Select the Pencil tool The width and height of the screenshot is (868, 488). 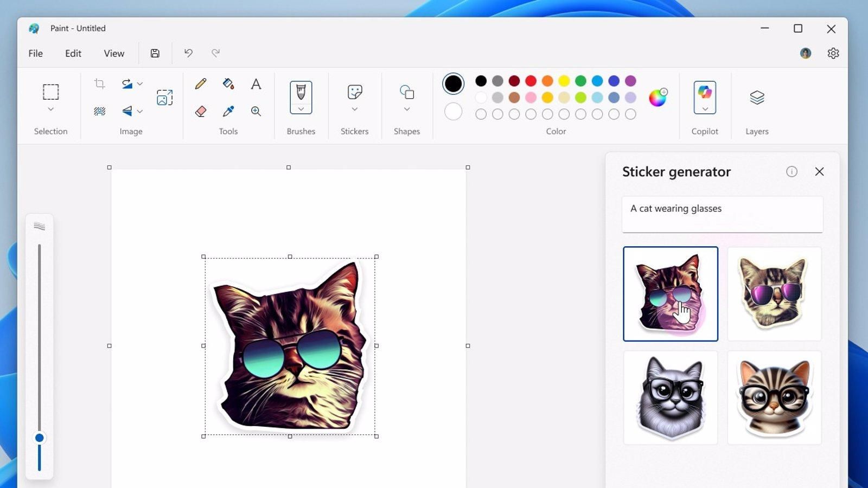200,84
